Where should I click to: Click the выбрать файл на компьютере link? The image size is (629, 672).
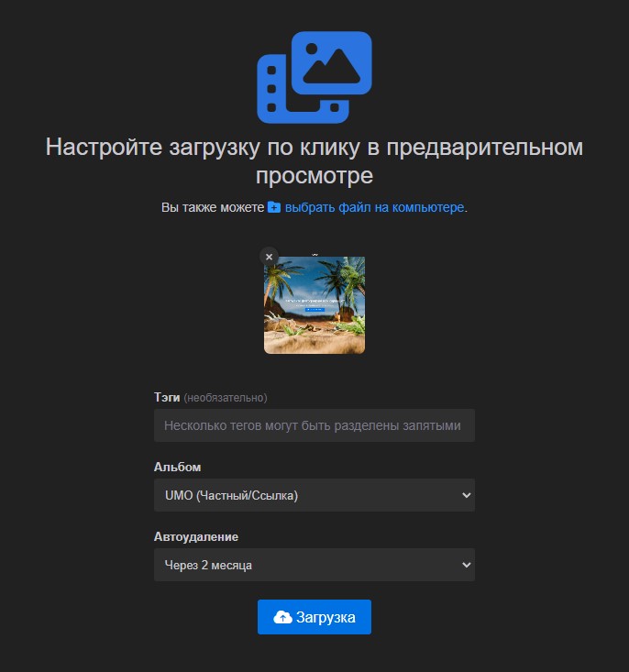point(374,208)
